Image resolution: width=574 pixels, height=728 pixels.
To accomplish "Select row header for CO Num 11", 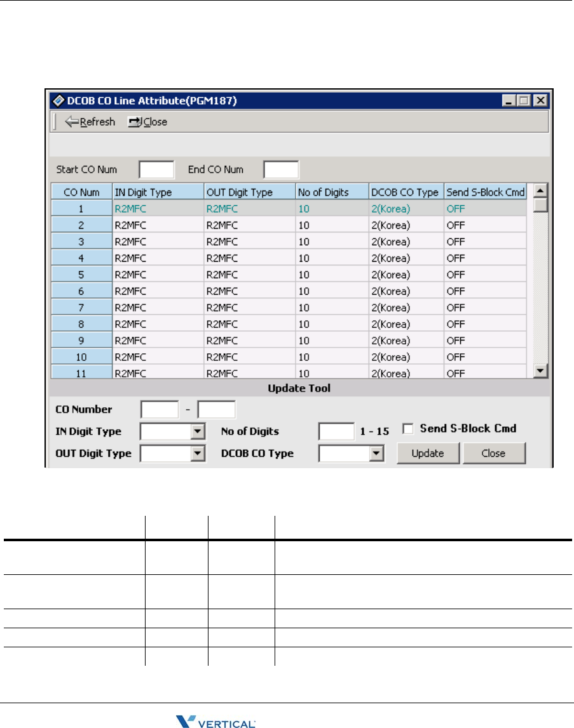I will 82,372.
